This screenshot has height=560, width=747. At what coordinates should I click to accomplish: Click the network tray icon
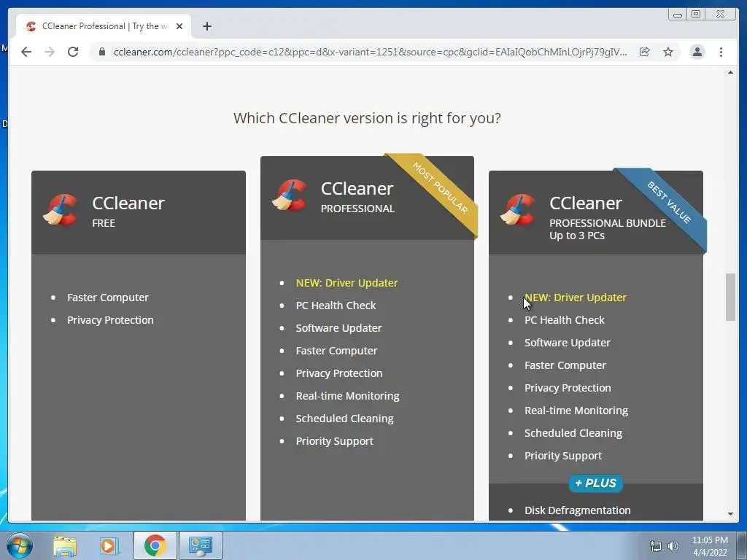click(x=656, y=546)
